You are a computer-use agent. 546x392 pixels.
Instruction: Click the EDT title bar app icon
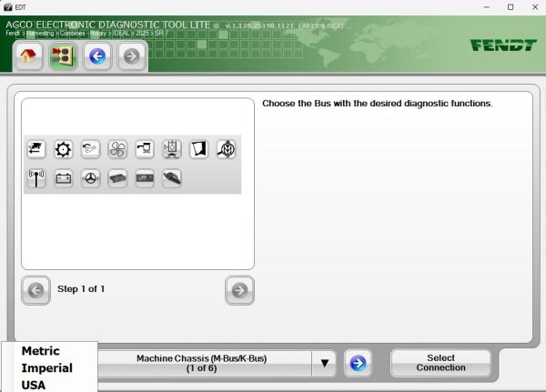7,7
